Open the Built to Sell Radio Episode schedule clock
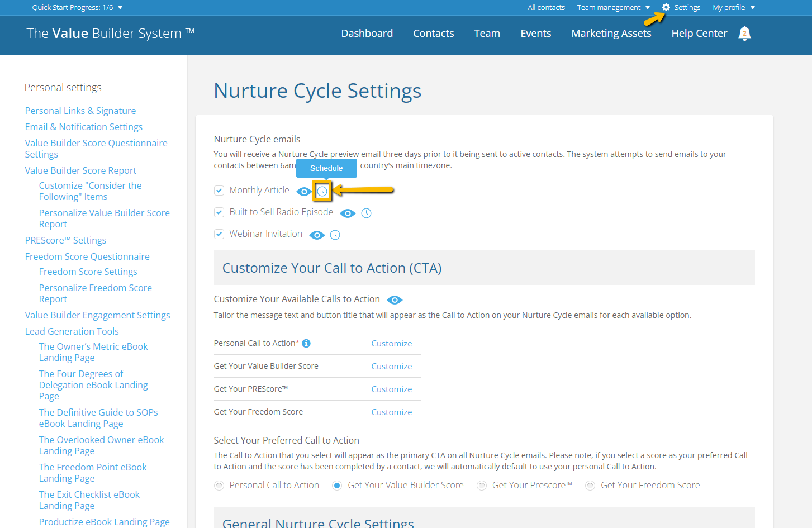 click(366, 213)
